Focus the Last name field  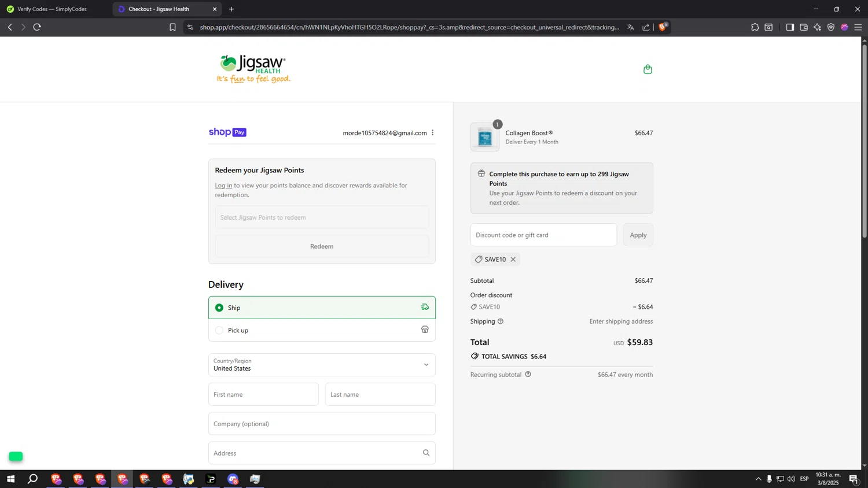(x=380, y=394)
